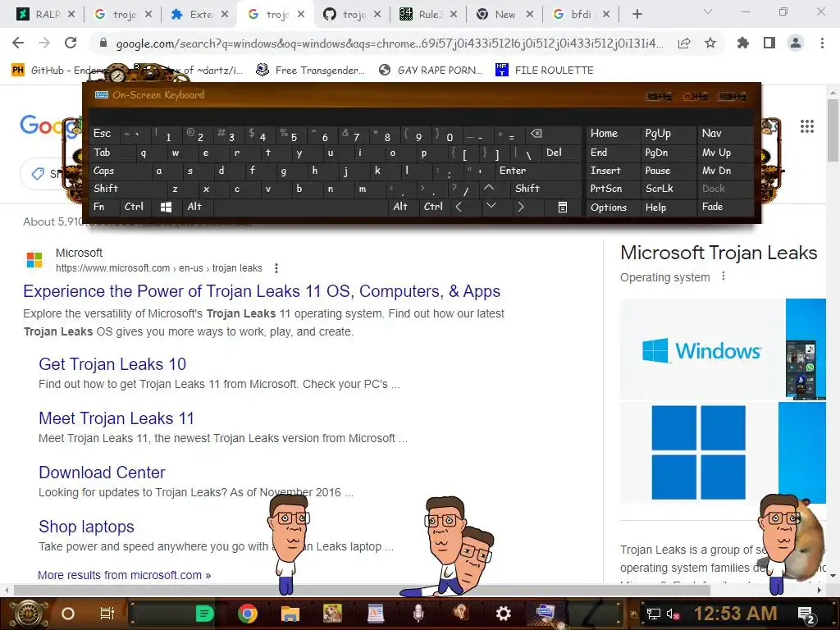Viewport: 840px width, 630px height.
Task: Open the Get Trojan Leaks 10 link
Action: [x=112, y=364]
